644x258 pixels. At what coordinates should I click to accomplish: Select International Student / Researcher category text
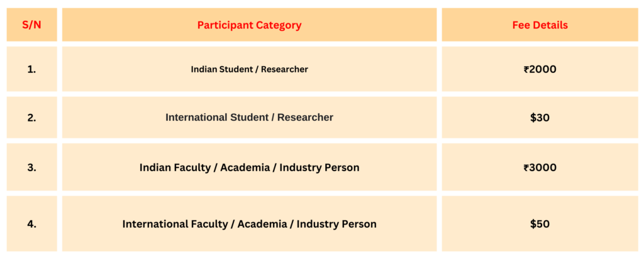(x=249, y=117)
